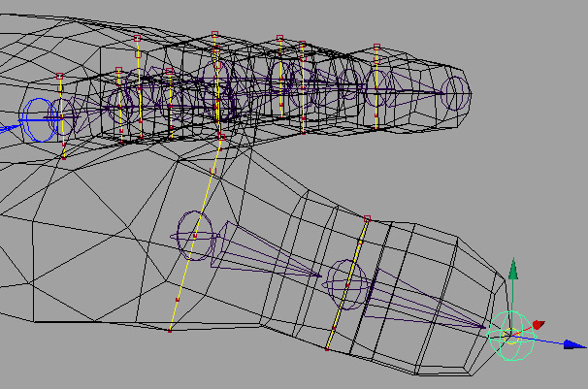The width and height of the screenshot is (588, 389).
Task: Click red square at bottom of lower finger's yellow line
Action: (327, 346)
